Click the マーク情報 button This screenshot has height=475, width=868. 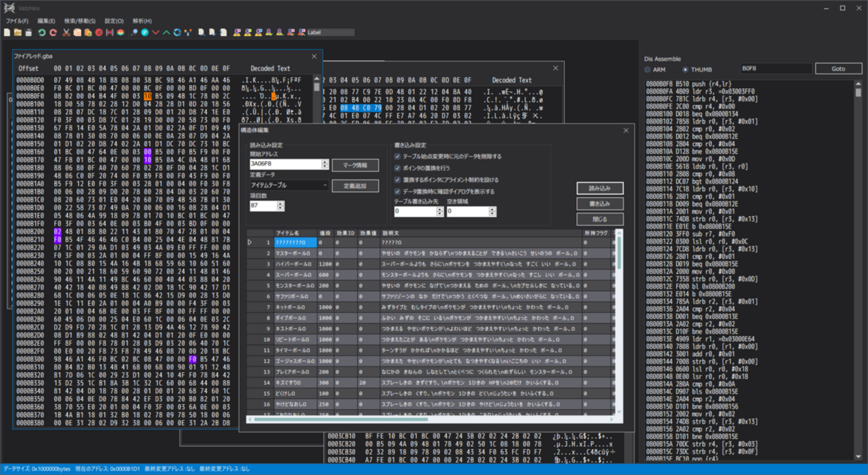pyautogui.click(x=355, y=165)
